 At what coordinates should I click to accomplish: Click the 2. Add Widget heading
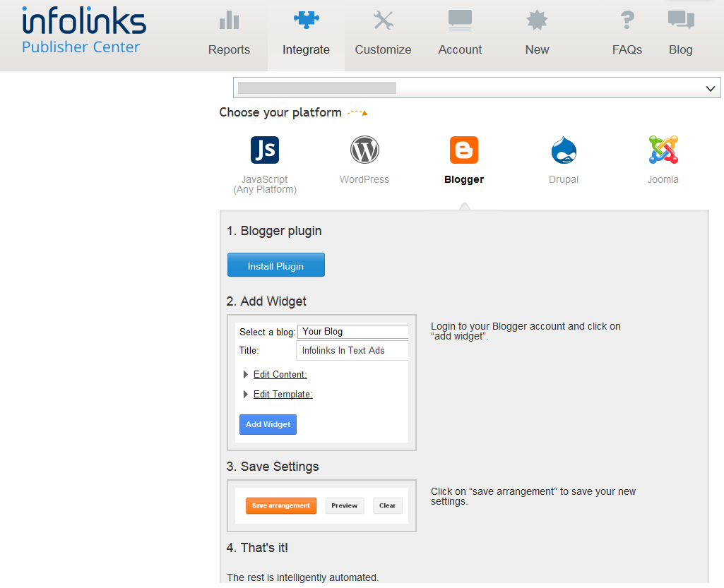pos(266,301)
